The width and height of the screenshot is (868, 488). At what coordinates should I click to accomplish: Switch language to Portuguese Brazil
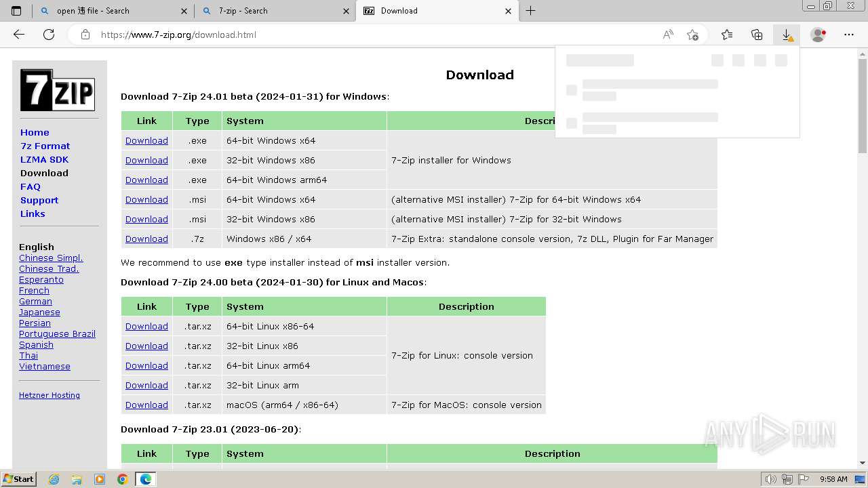click(x=57, y=333)
